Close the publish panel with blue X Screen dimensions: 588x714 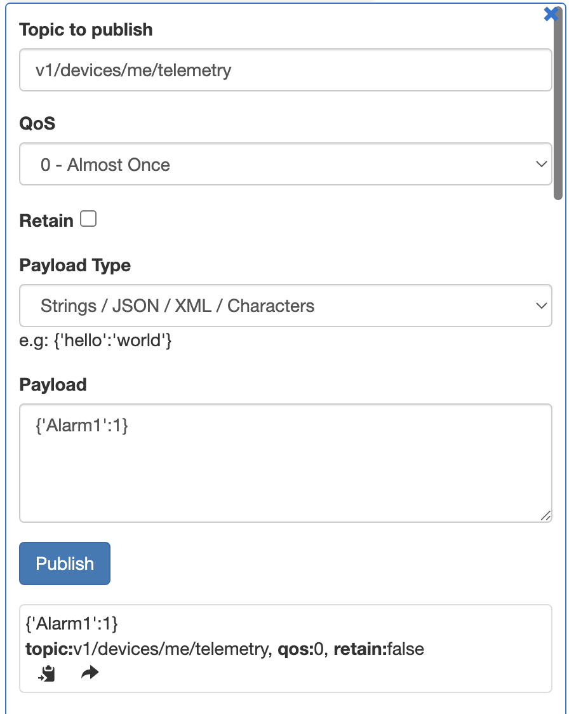click(x=550, y=14)
